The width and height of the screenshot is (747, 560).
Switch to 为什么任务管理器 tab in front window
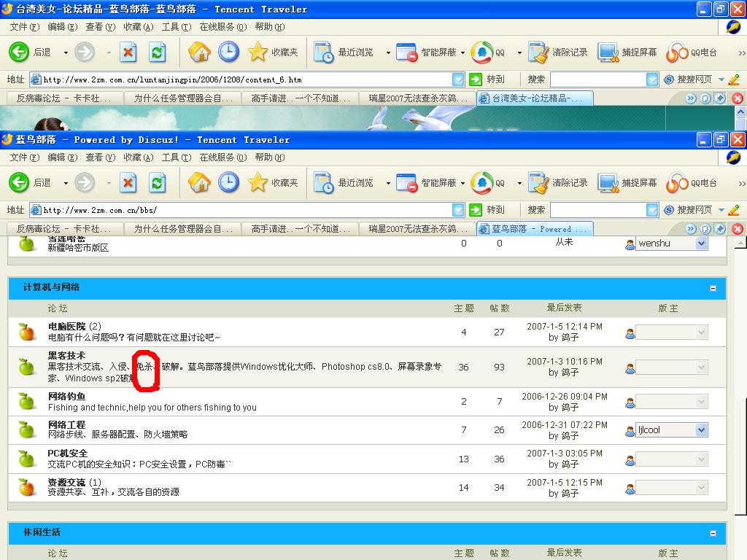pos(183,229)
